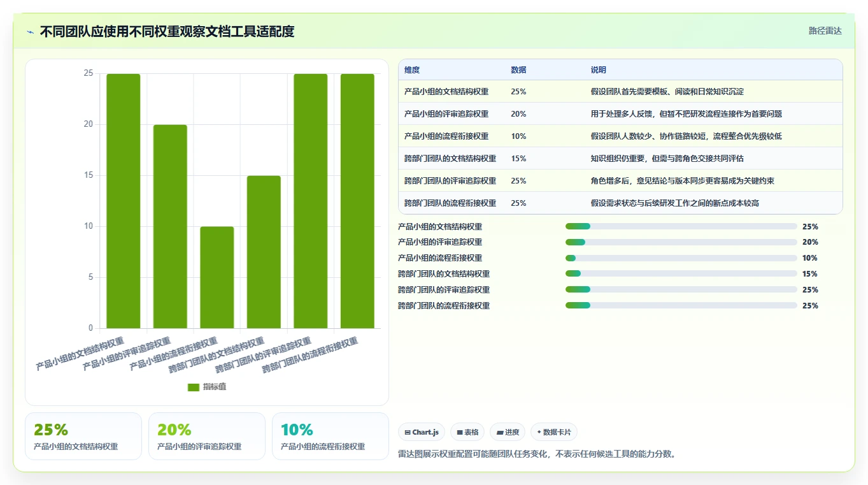This screenshot has height=485, width=868.
Task: Click the 路径雷达 badge in the header
Action: pos(825,31)
